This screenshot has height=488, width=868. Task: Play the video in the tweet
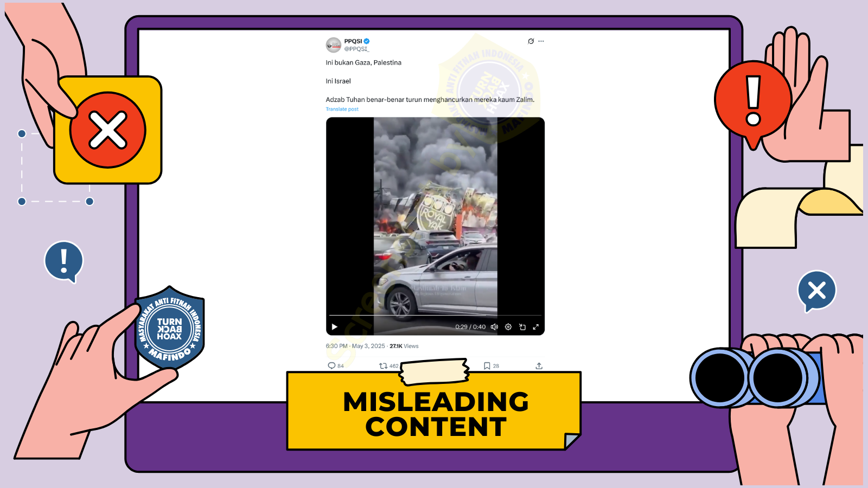334,327
